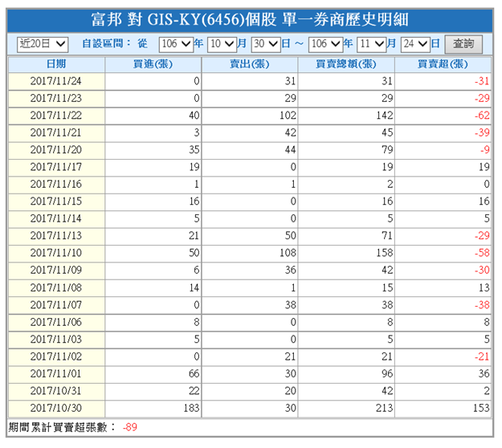Select the date cell 2017/11/17

[56, 167]
